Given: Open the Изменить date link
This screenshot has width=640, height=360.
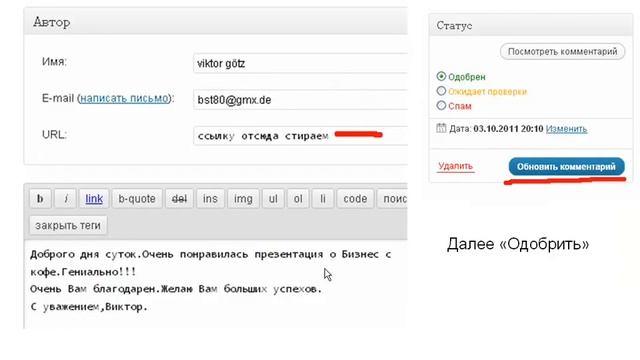Looking at the screenshot, I should coord(566,129).
